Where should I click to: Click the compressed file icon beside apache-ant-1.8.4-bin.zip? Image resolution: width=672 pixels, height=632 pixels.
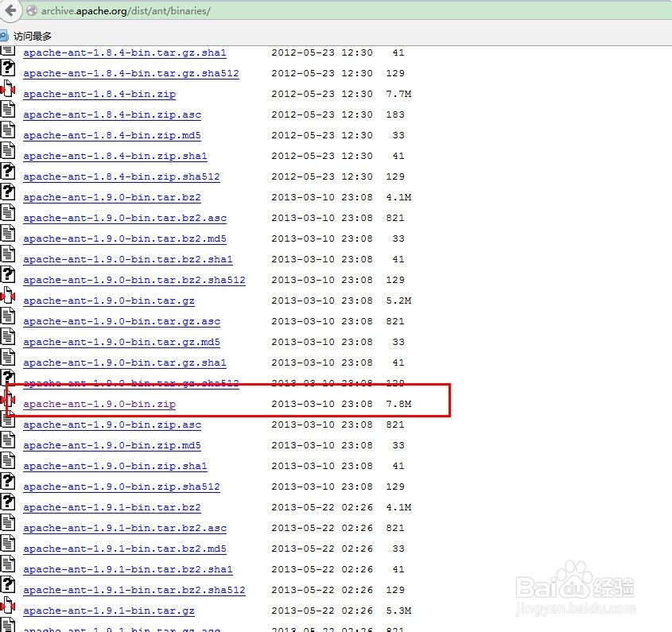click(8, 89)
